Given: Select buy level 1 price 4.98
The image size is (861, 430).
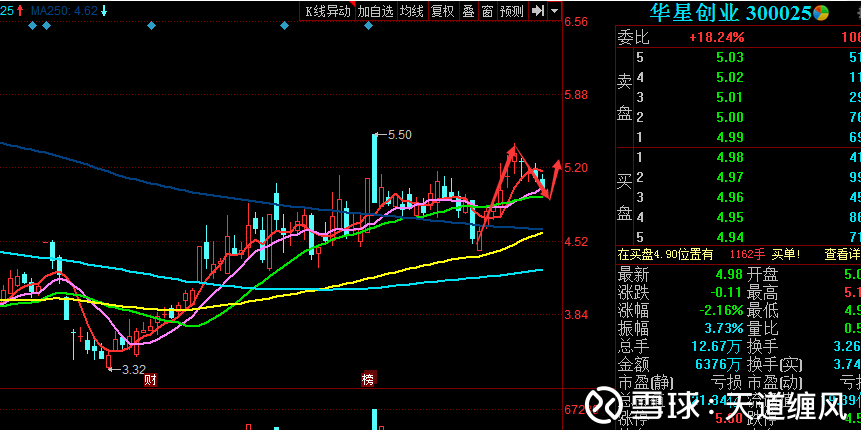Looking at the screenshot, I should [730, 158].
